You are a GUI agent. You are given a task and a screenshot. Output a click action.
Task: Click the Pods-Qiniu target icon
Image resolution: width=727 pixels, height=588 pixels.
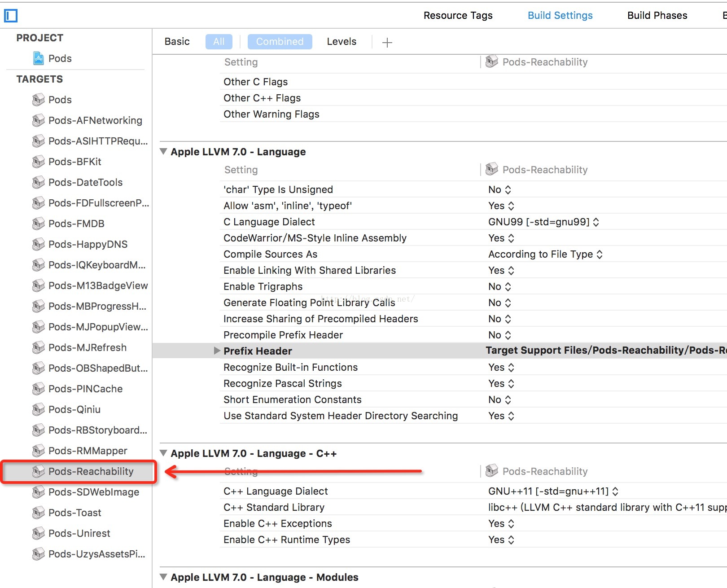[x=39, y=409]
